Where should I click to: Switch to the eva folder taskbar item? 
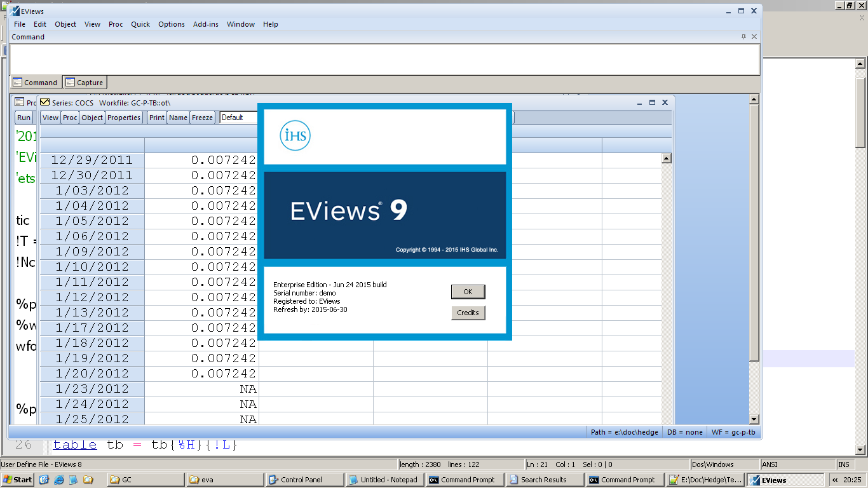225,480
